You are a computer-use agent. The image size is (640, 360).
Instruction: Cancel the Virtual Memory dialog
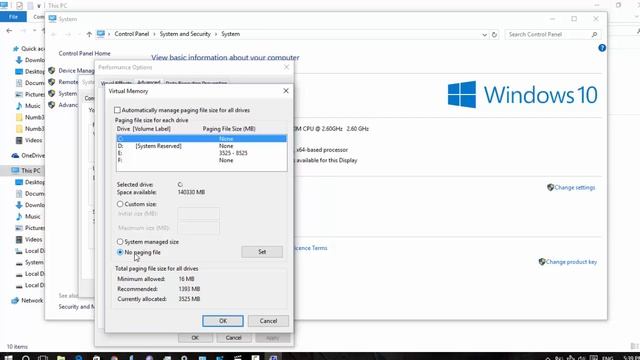pos(268,321)
